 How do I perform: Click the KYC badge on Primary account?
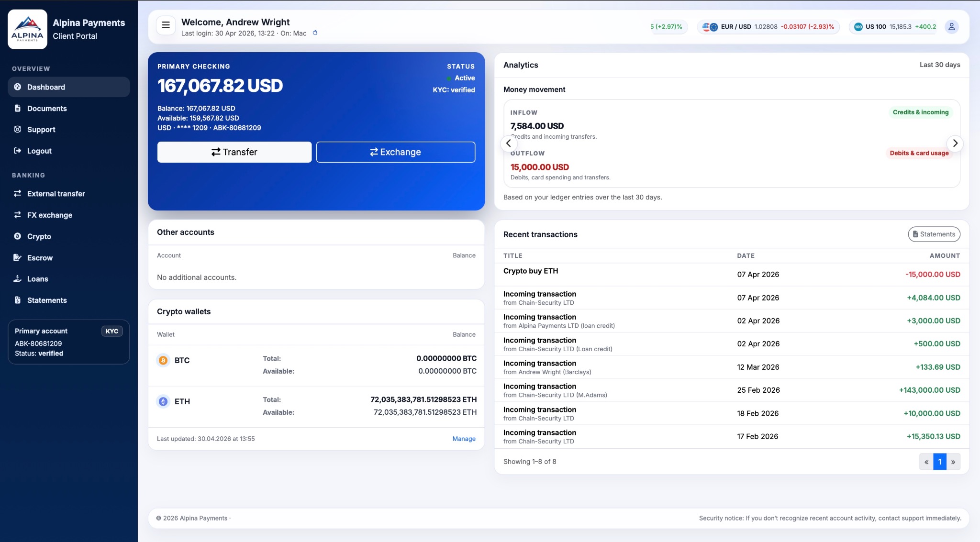[112, 331]
